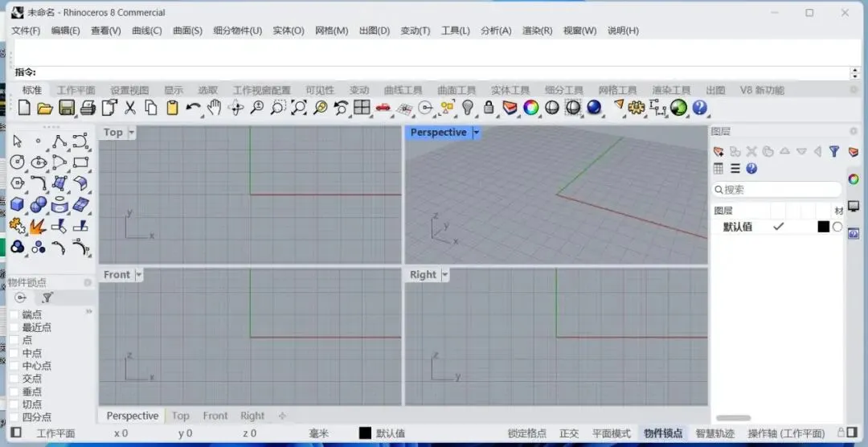Select the blue Box solid tool

click(x=17, y=204)
